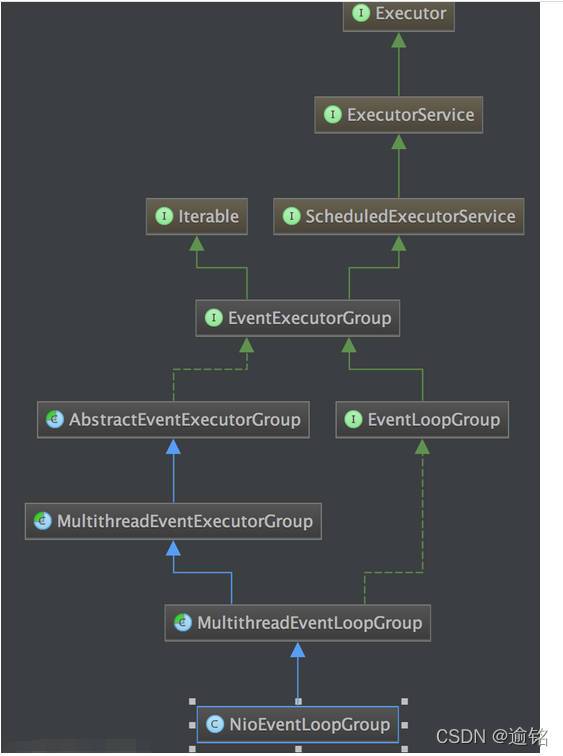This screenshot has width=563, height=756.
Task: Select the MultithreadEventExecutorGroup label text
Action: [185, 522]
